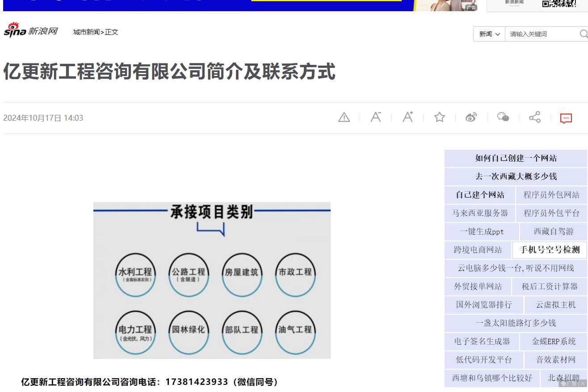Screen dimensions: 588x392
Task: Click the 承接项目类别 article image
Action: click(x=212, y=280)
